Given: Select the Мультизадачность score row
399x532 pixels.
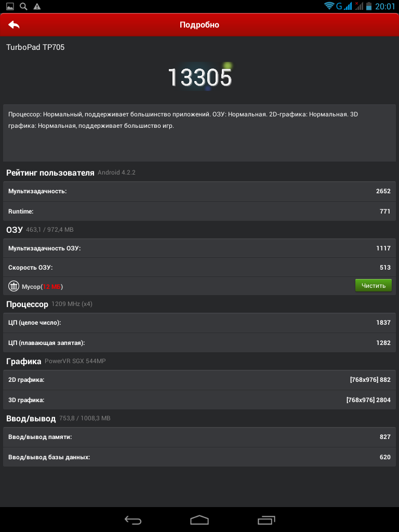Looking at the screenshot, I should coord(199,191).
